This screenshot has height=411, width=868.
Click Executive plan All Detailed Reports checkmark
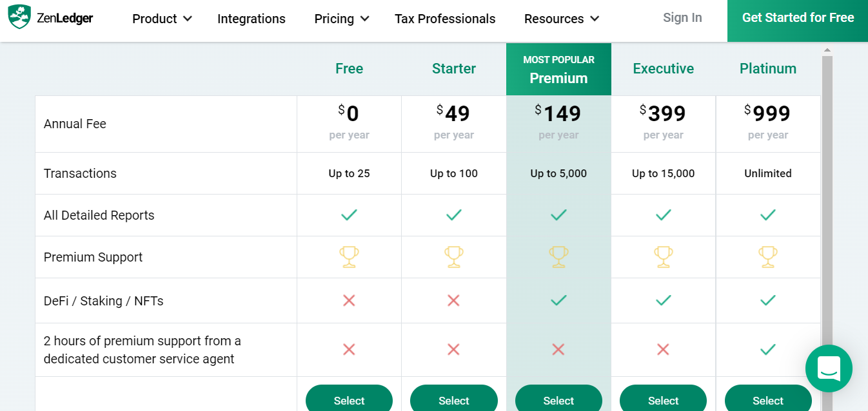click(663, 215)
